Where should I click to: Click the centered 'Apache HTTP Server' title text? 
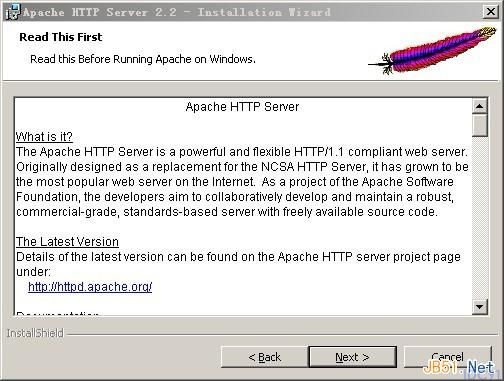242,107
